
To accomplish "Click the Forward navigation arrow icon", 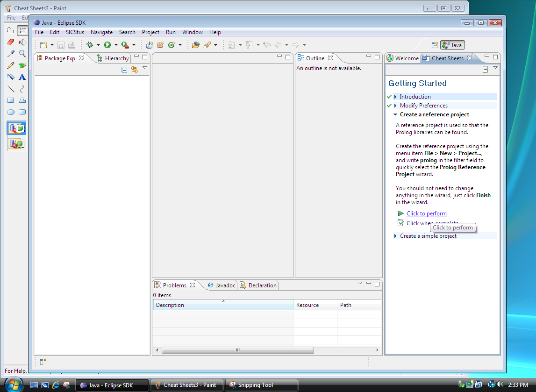I will [296, 45].
